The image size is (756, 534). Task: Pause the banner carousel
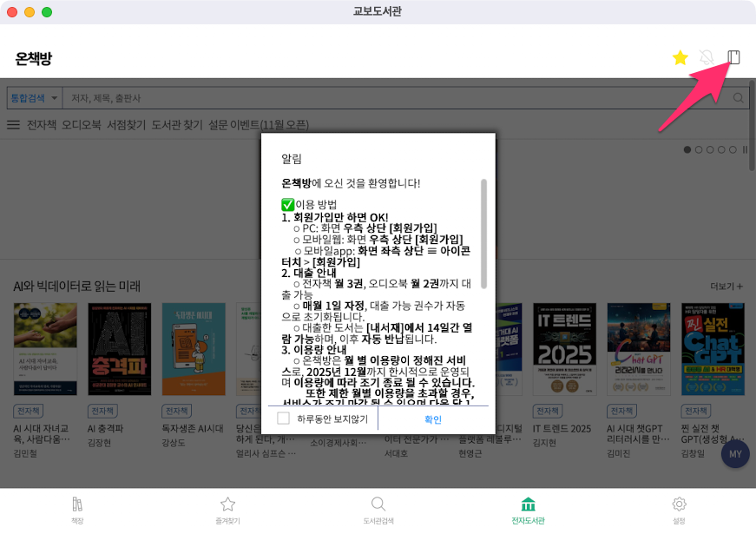[x=745, y=149]
